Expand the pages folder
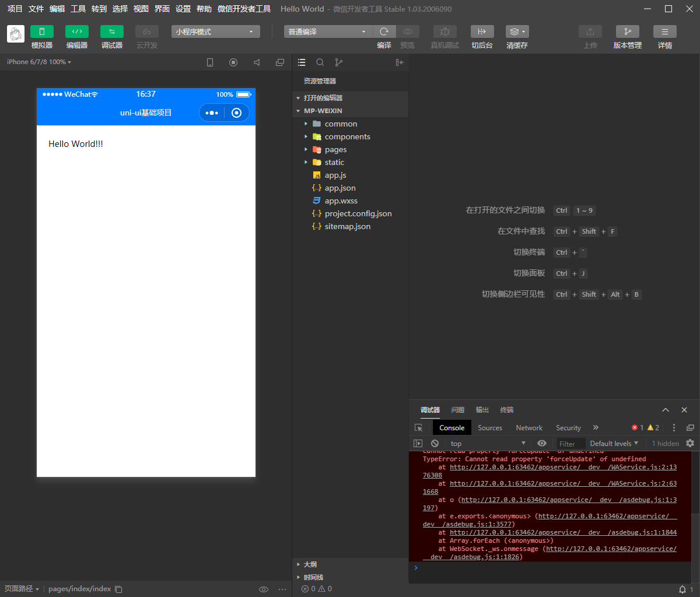700x597 pixels. click(x=350, y=149)
